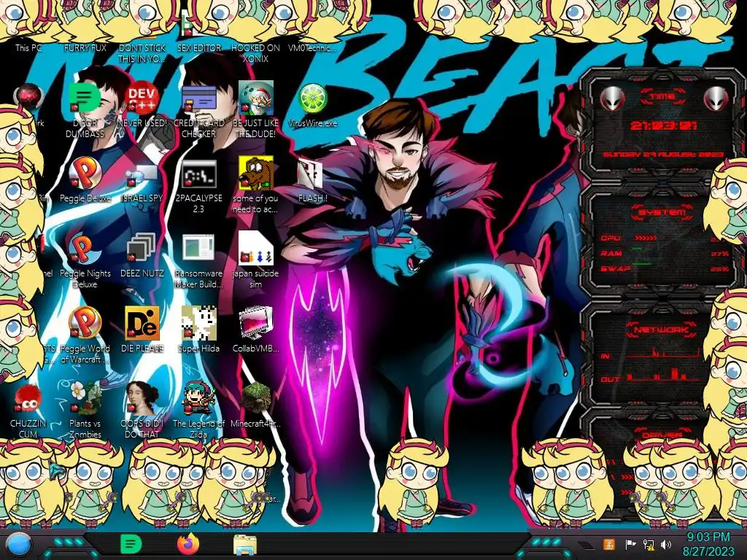Screen dimensions: 747x560
Task: Open 'some of you need to ac...' dog icon
Action: pyautogui.click(x=255, y=174)
